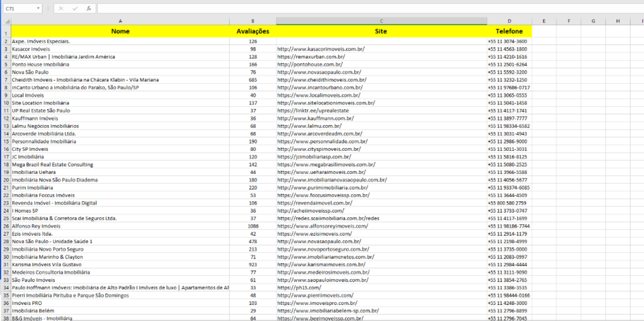This screenshot has height=321, width=644.
Task: Open link https://ph15.com/
Action: 299,287
